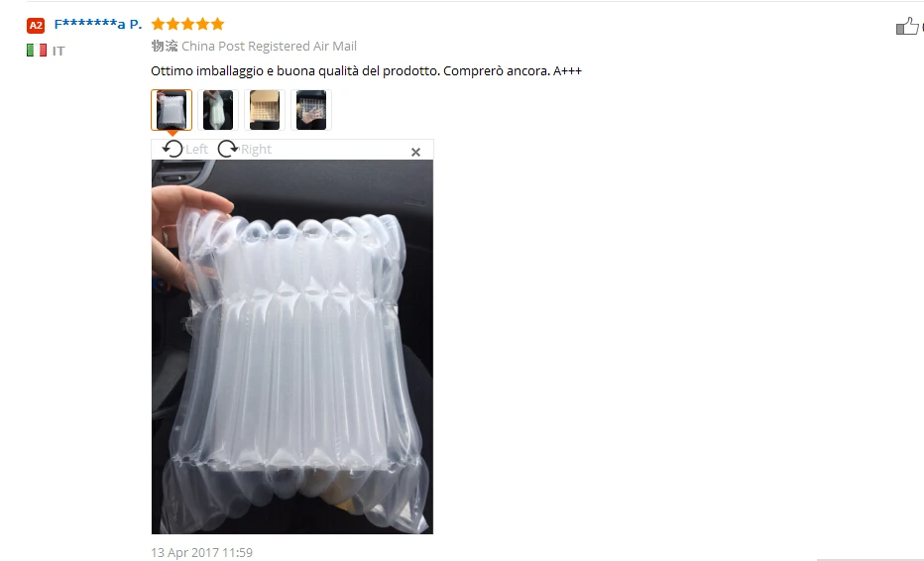Click the fifth orange rating star
Image resolution: width=924 pixels, height=561 pixels.
pyautogui.click(x=217, y=24)
